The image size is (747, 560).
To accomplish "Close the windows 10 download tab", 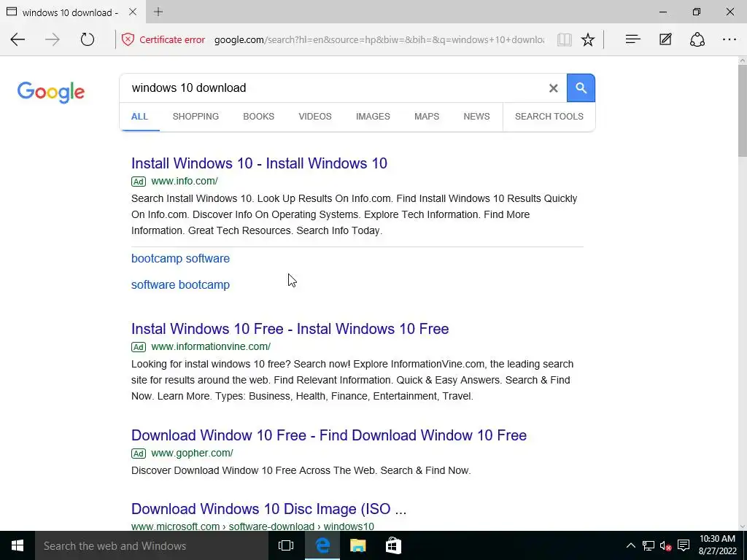I will pos(133,12).
